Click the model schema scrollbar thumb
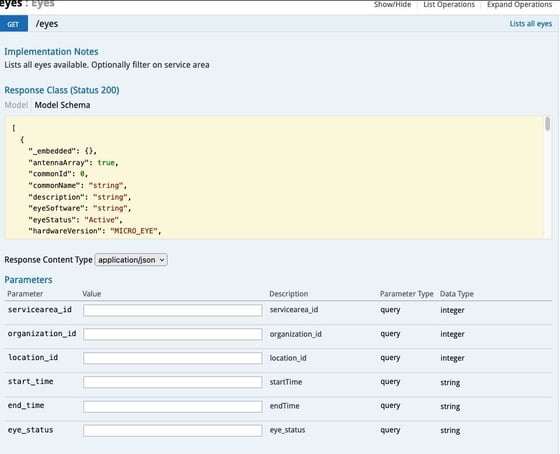The width and height of the screenshot is (560, 454). tap(548, 124)
